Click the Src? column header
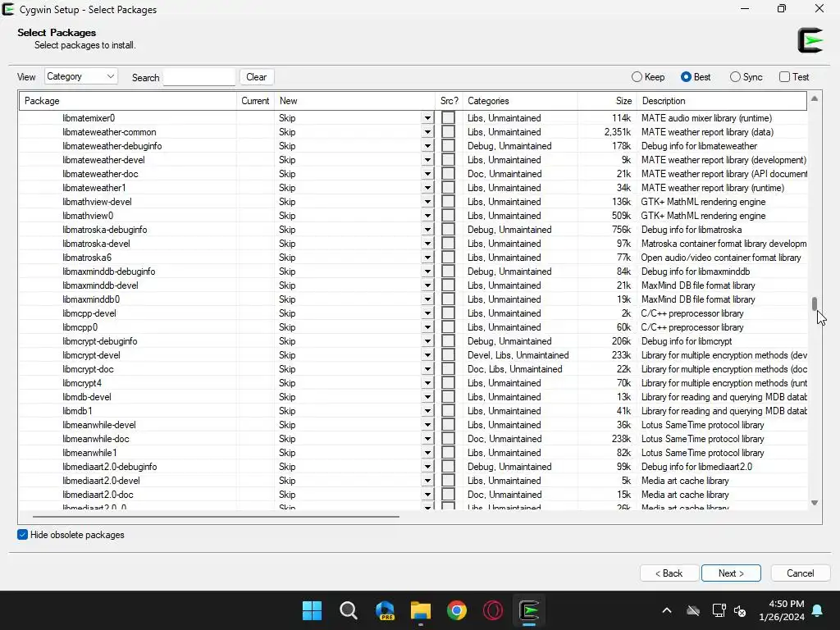 pyautogui.click(x=449, y=101)
